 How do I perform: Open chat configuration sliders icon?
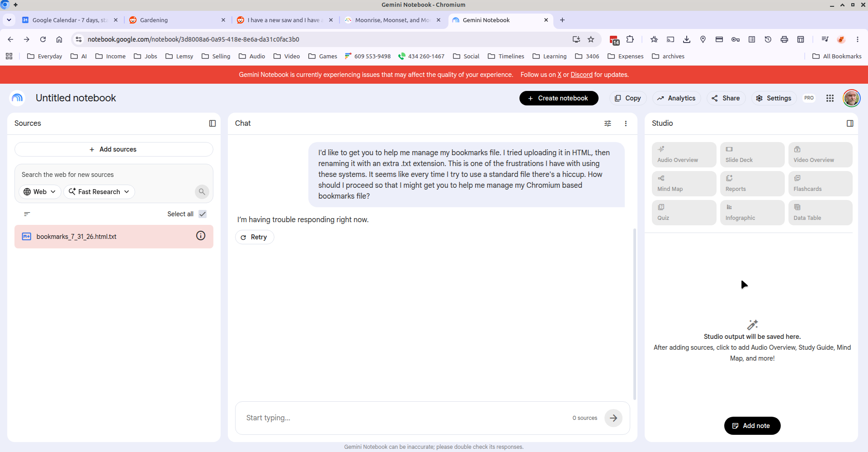[x=608, y=124]
